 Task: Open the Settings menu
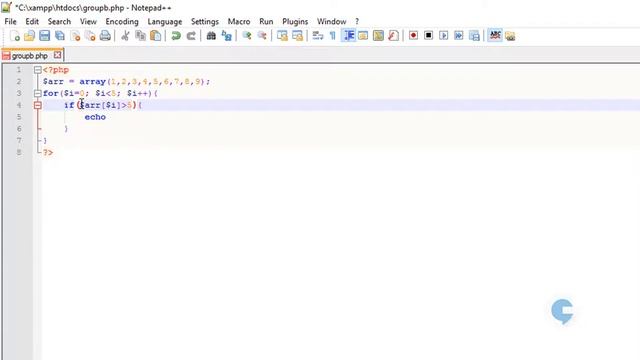coord(205,22)
